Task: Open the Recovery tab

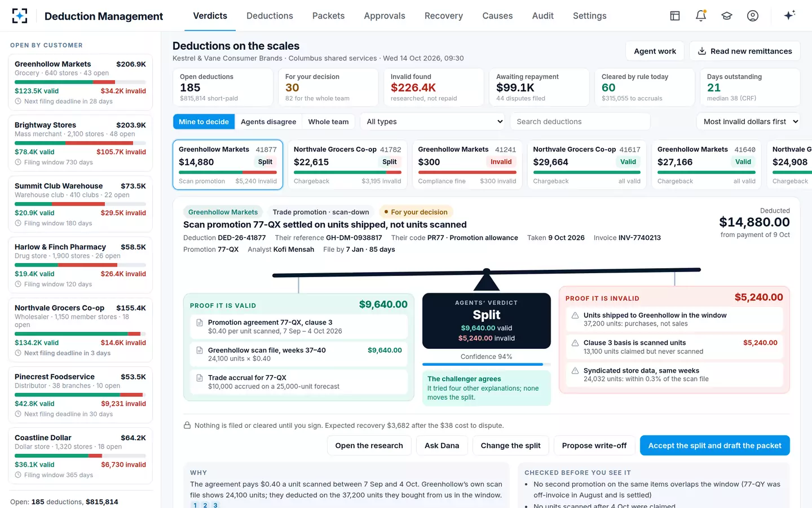Action: point(444,16)
